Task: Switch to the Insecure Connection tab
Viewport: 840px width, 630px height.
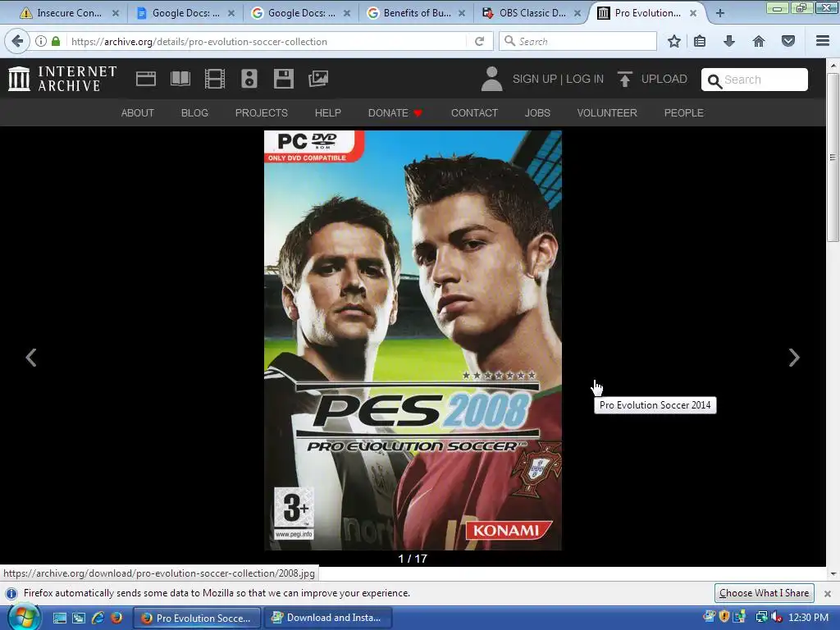Action: pyautogui.click(x=68, y=13)
